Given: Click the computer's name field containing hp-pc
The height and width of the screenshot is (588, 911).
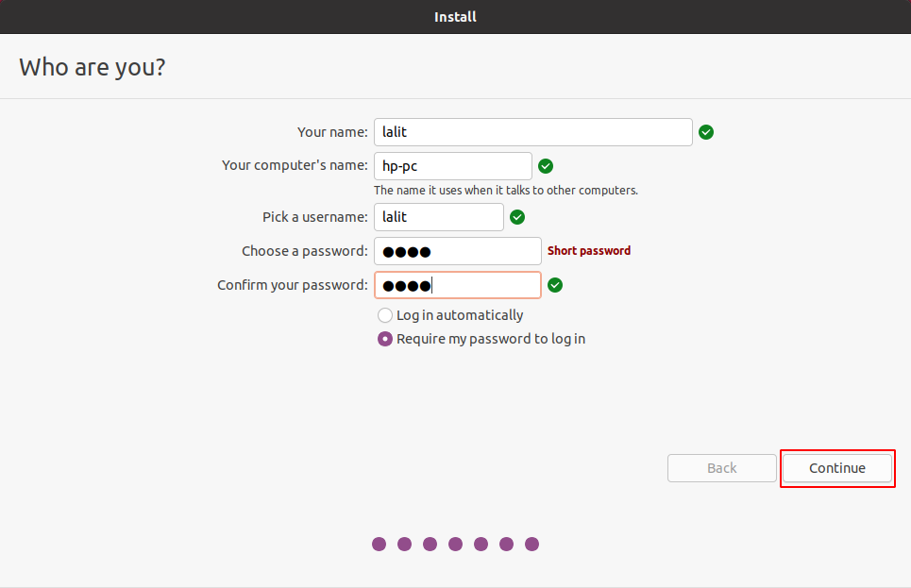Looking at the screenshot, I should click(452, 166).
